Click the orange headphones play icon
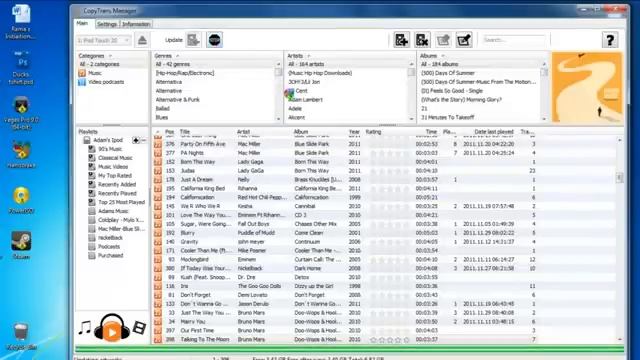This screenshot has width=640, height=360. [112, 327]
